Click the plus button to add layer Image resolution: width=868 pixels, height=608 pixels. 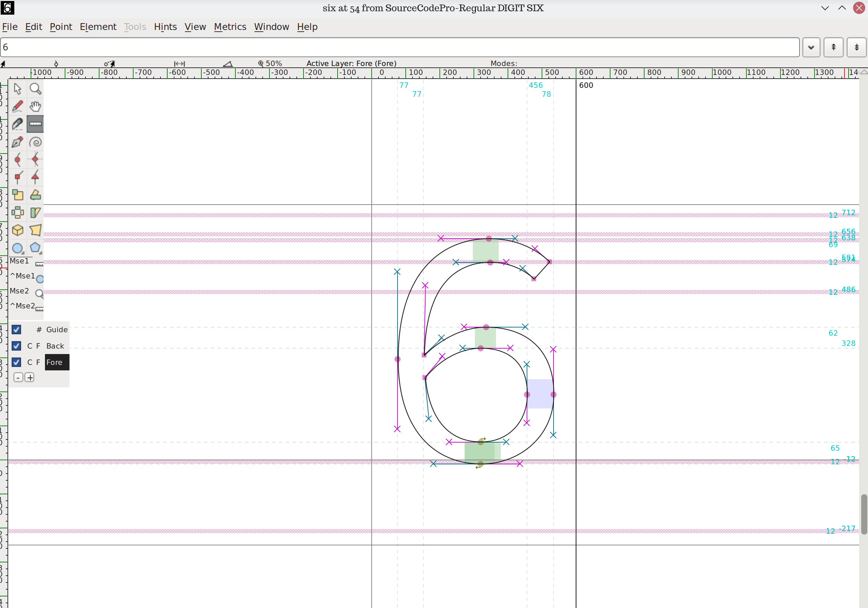click(x=30, y=378)
